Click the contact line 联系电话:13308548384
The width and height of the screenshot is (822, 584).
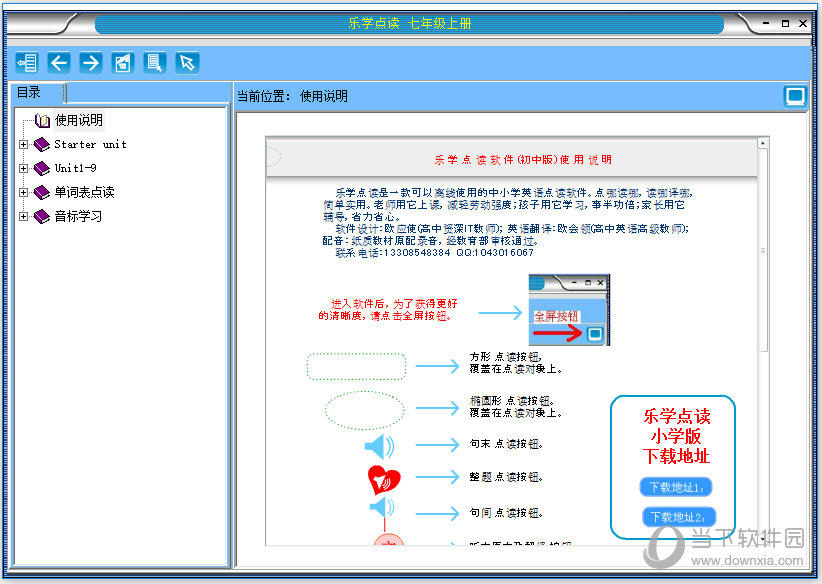(x=435, y=253)
